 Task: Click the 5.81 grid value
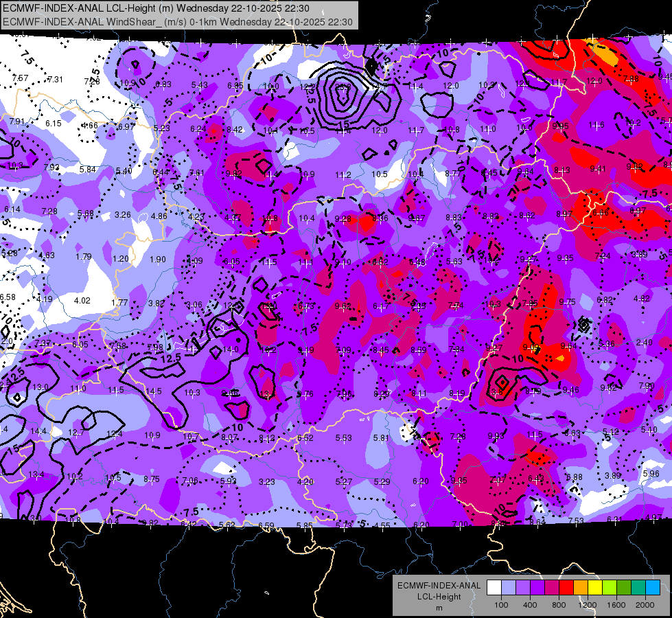click(x=382, y=438)
